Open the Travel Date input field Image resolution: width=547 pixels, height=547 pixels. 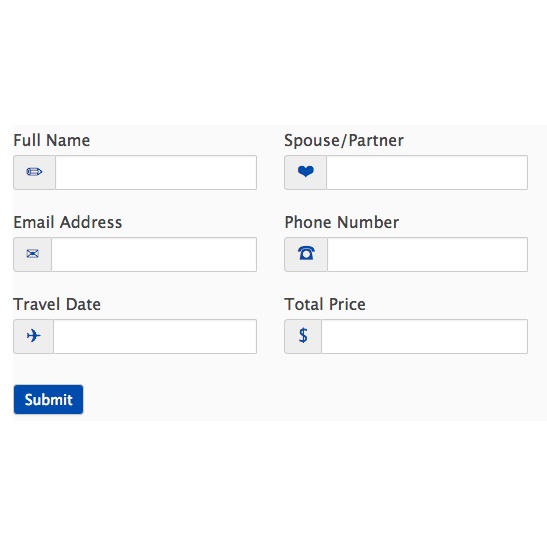click(x=155, y=336)
